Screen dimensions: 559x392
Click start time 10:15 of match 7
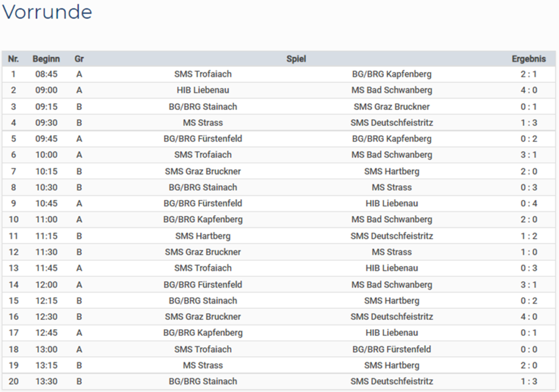[46, 171]
